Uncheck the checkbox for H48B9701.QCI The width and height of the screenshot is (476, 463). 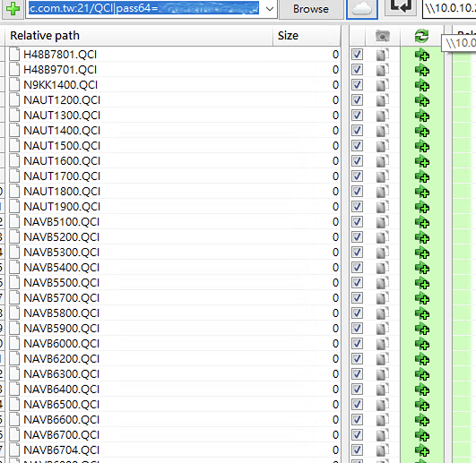tap(357, 70)
